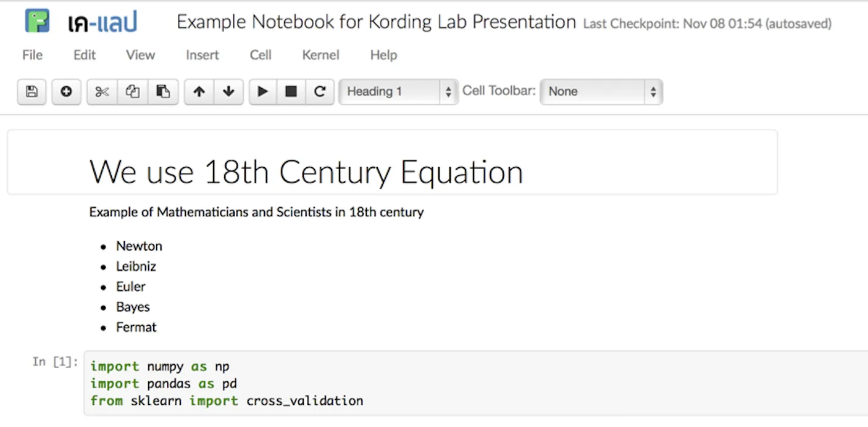
Task: Click the notebook title to rename it
Action: click(376, 22)
